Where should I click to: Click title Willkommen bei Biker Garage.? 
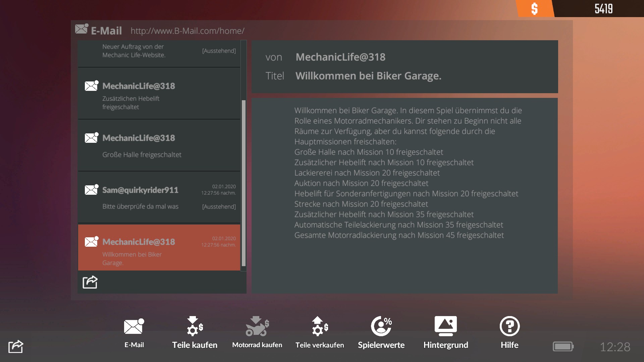click(368, 76)
